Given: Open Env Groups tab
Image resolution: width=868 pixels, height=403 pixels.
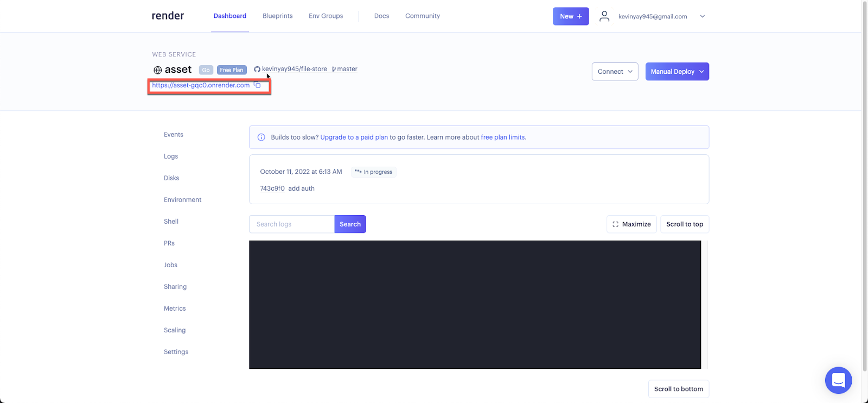Looking at the screenshot, I should click(325, 16).
